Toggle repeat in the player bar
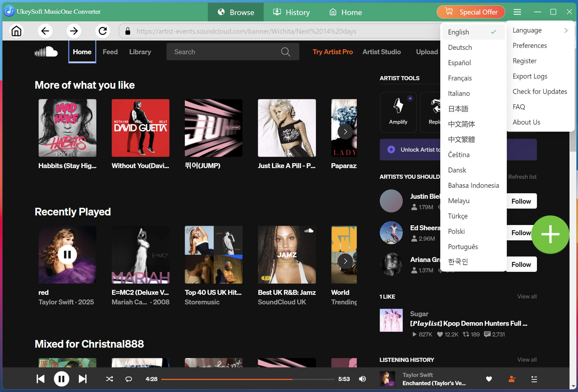Viewport: 578px width, 392px height. click(129, 379)
